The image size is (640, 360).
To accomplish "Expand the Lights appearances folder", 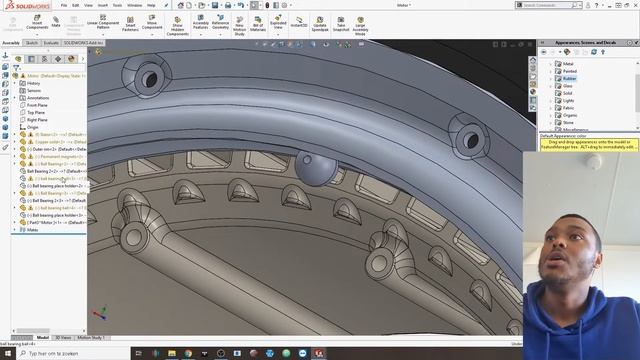I will point(550,100).
